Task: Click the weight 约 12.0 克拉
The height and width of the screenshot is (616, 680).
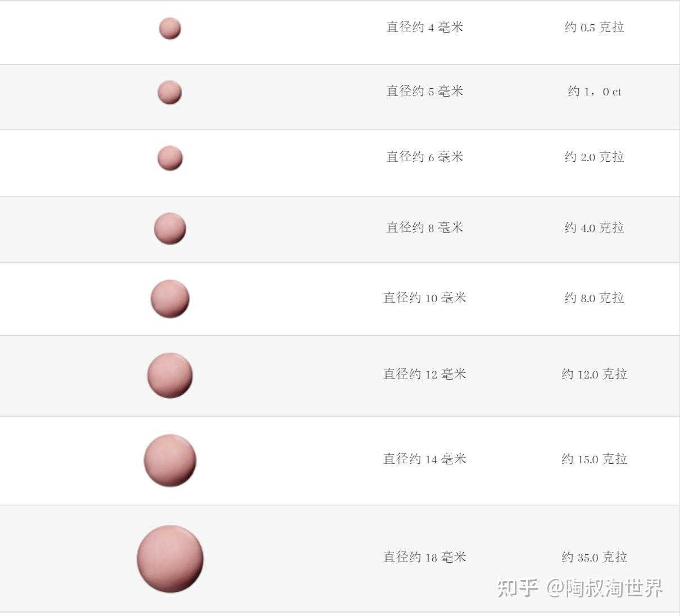Action: [595, 374]
